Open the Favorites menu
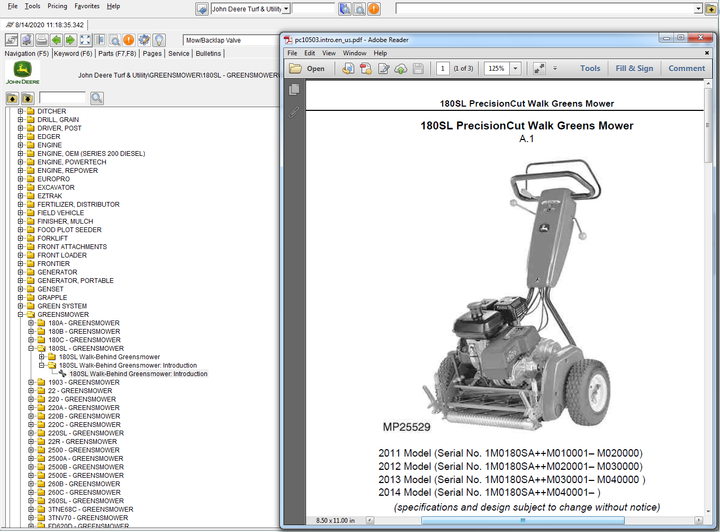 [87, 6]
